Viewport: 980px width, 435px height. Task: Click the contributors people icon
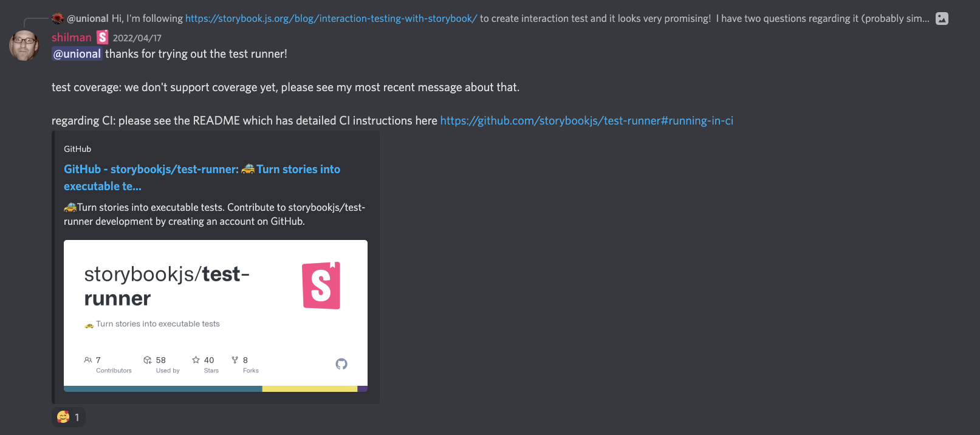(88, 360)
